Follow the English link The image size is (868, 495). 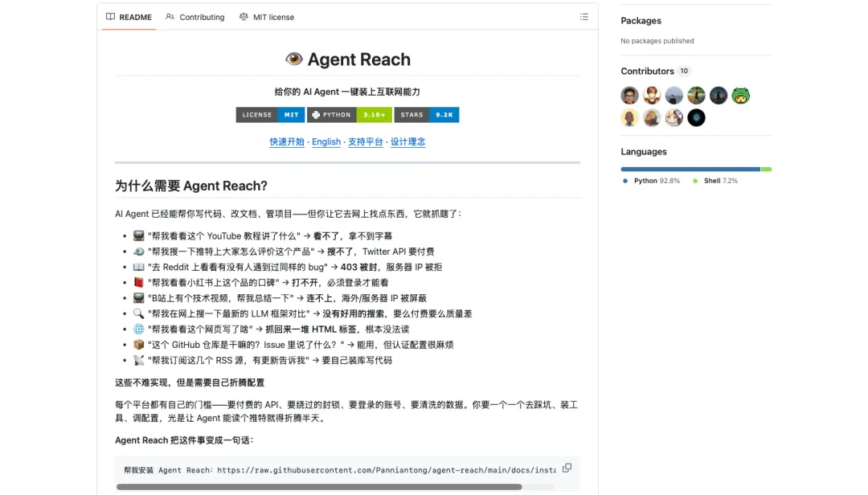coord(326,141)
